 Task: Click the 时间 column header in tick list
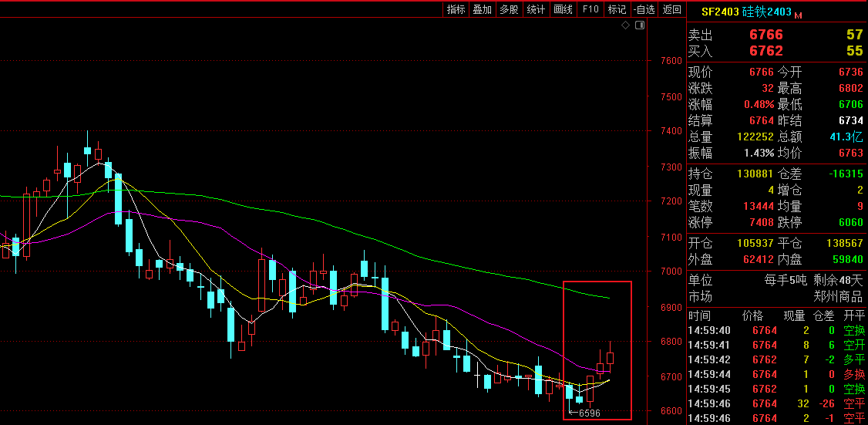[x=700, y=315]
